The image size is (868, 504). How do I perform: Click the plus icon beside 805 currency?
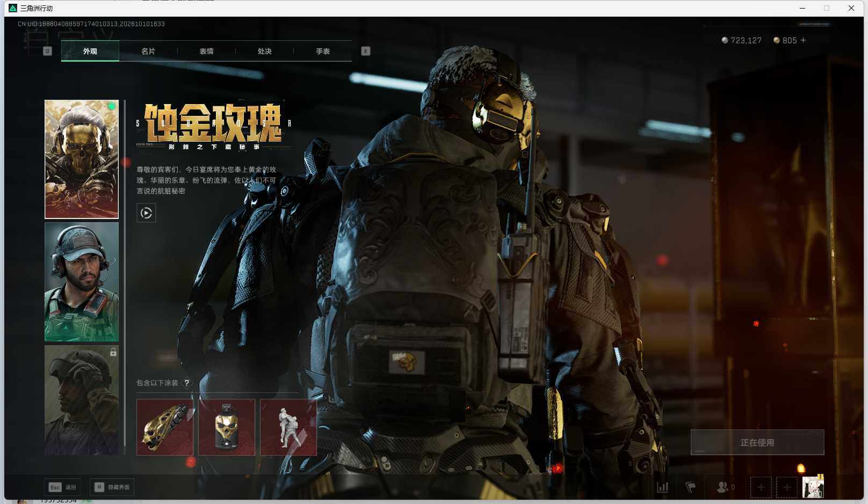click(803, 40)
